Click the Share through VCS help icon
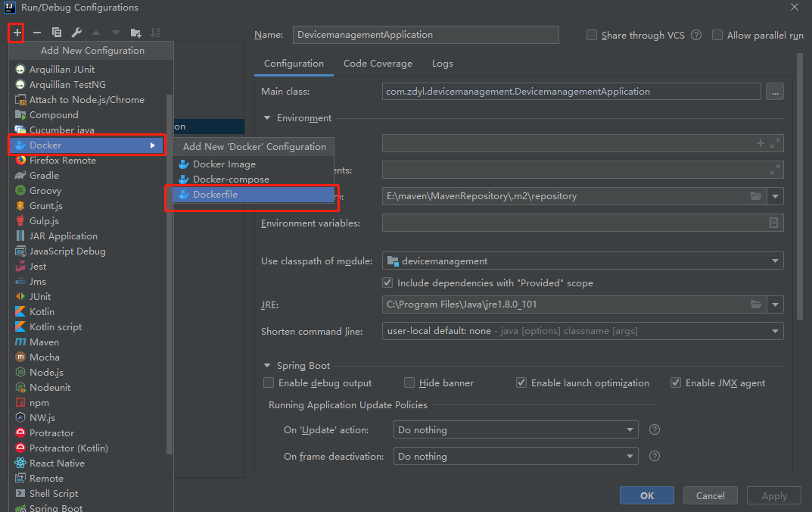This screenshot has height=512, width=812. click(x=696, y=36)
